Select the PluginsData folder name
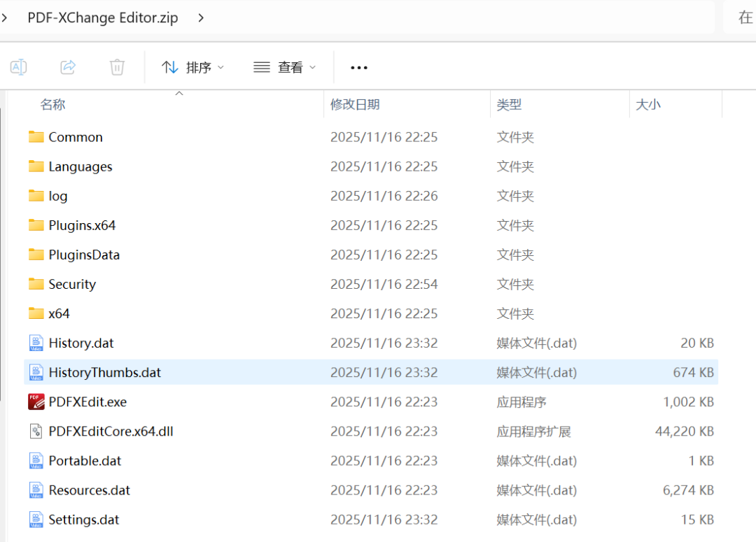The height and width of the screenshot is (542, 756). [84, 255]
